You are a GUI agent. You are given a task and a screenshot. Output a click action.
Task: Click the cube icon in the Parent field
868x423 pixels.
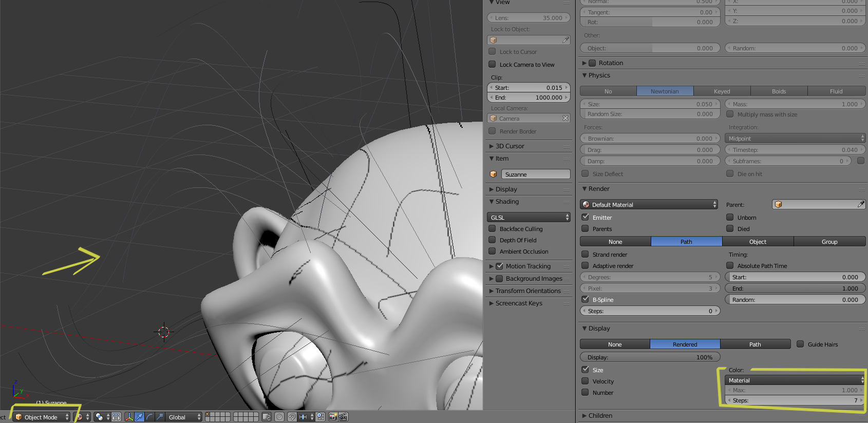(779, 204)
